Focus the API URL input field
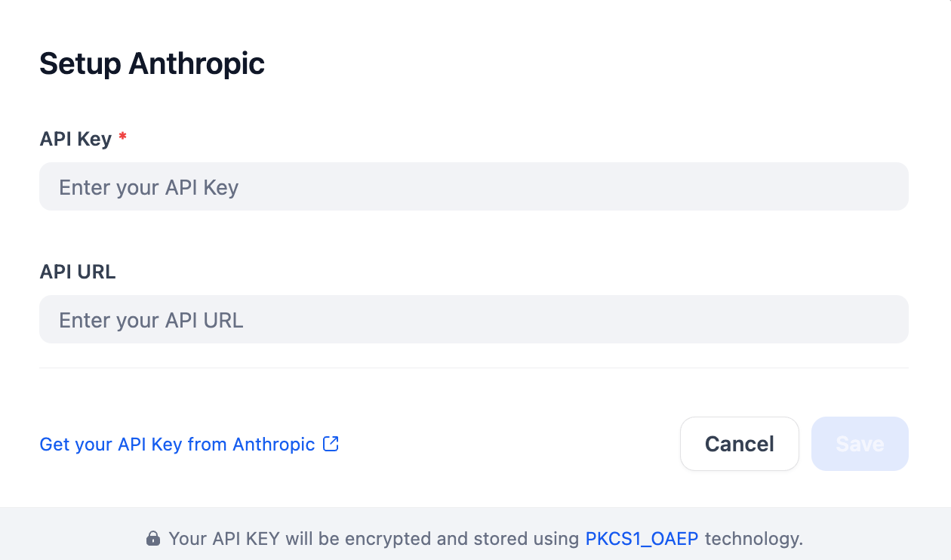This screenshot has height=560, width=951. 474,319
